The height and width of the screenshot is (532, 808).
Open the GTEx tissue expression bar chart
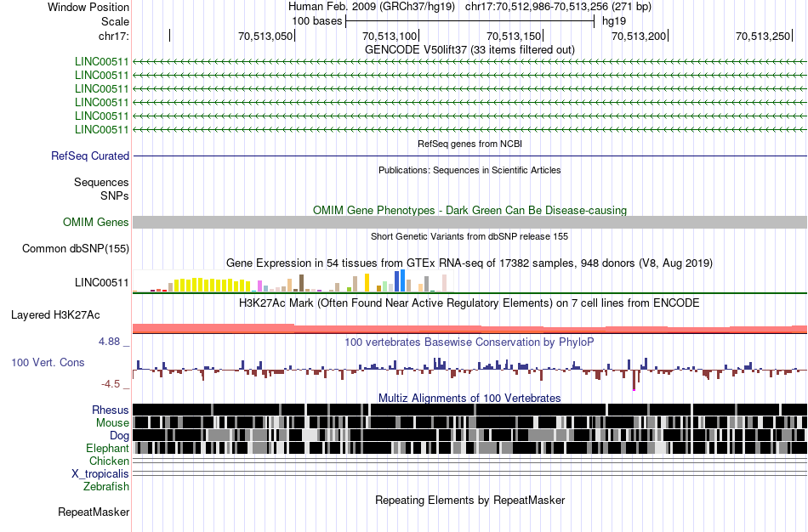[293, 282]
